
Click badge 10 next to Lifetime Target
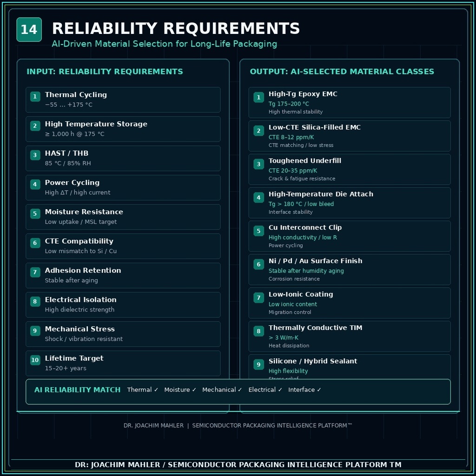(35, 360)
